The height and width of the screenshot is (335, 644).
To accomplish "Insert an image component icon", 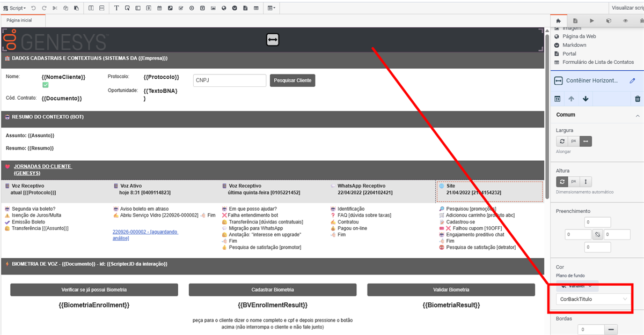I will (213, 8).
